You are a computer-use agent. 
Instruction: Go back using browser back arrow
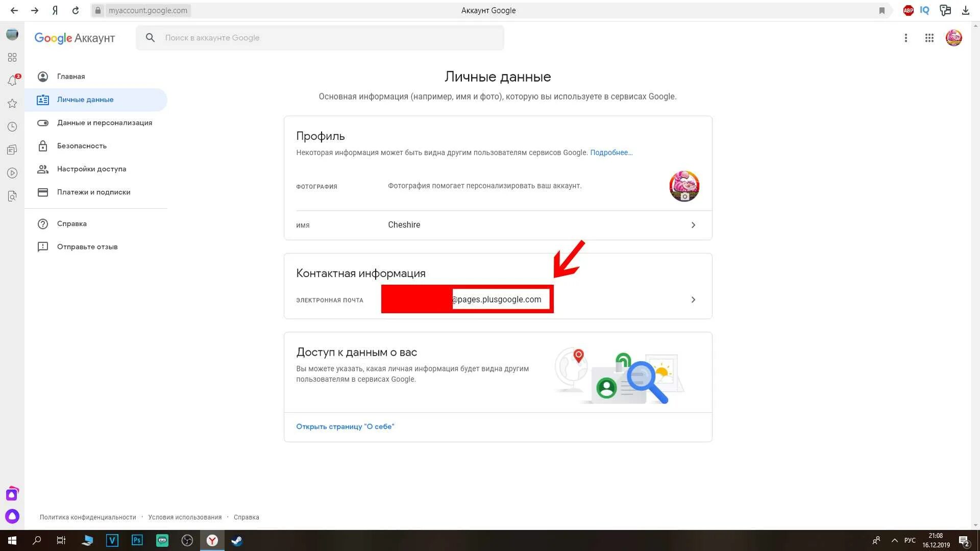14,10
